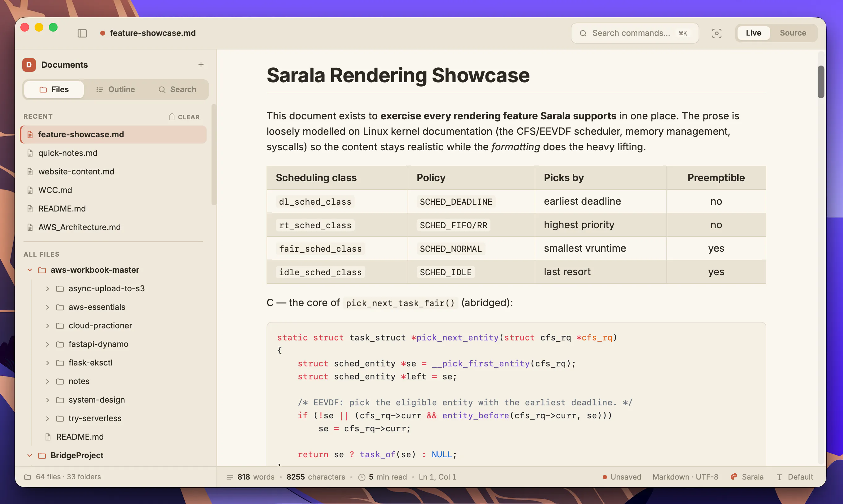Click the search magnifier icon in command bar
The image size is (843, 504).
[x=583, y=33]
